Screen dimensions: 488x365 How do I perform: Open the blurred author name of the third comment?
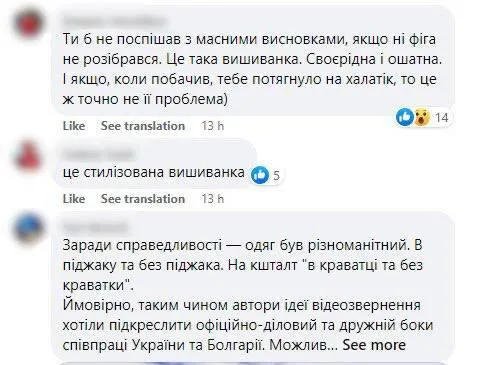click(x=95, y=227)
